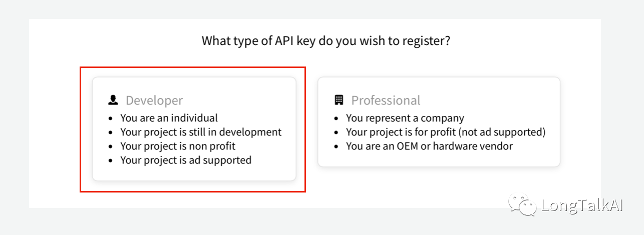
Task: Click the Developer heading text
Action: coord(154,100)
